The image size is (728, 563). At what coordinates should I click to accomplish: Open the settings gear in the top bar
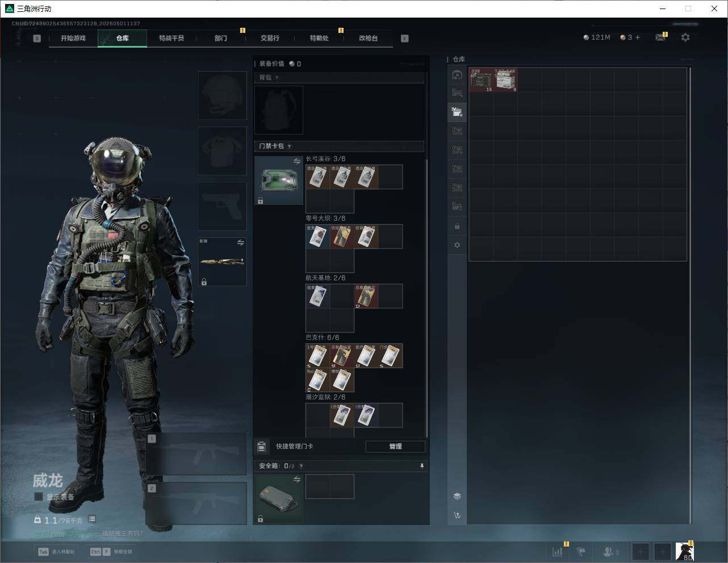pos(685,37)
